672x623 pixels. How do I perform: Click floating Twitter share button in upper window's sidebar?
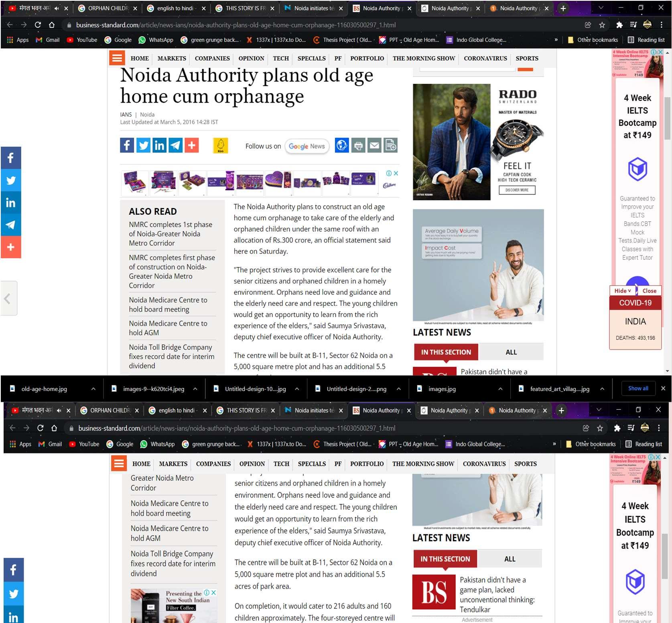click(x=11, y=180)
